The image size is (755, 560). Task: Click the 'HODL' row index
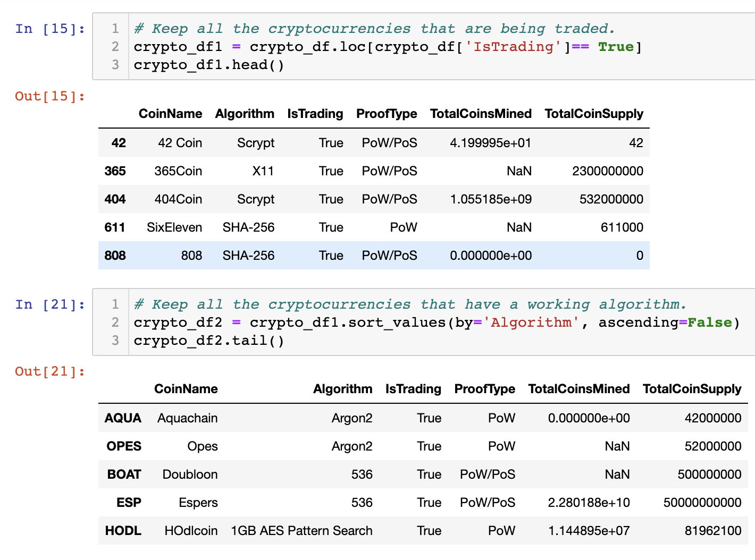click(x=123, y=531)
